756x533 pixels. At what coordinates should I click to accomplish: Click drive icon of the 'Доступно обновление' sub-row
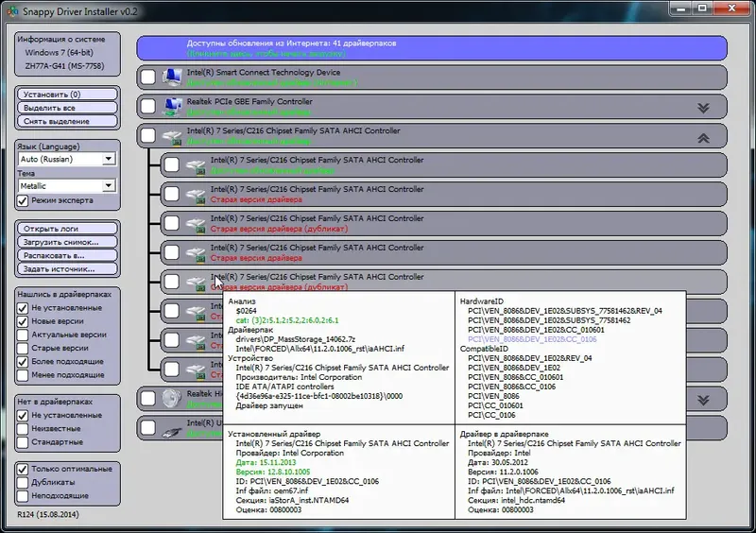196,166
